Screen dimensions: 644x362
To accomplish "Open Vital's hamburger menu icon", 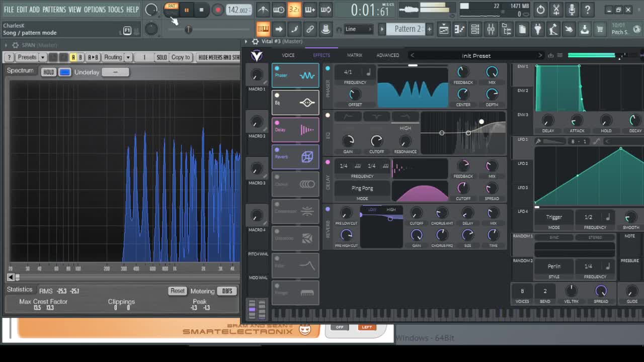I will point(559,55).
